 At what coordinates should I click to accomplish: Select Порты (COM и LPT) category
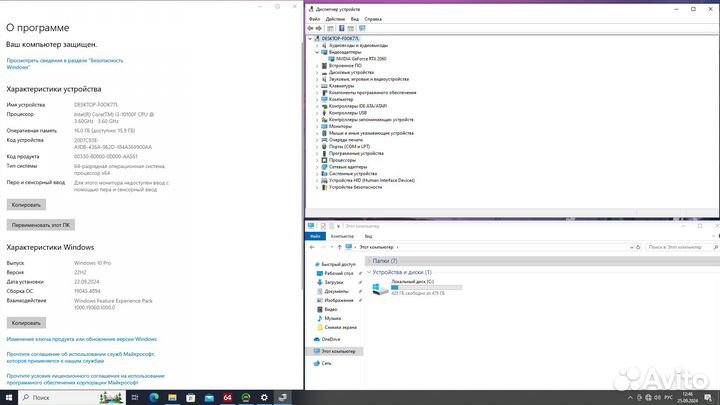pyautogui.click(x=349, y=146)
